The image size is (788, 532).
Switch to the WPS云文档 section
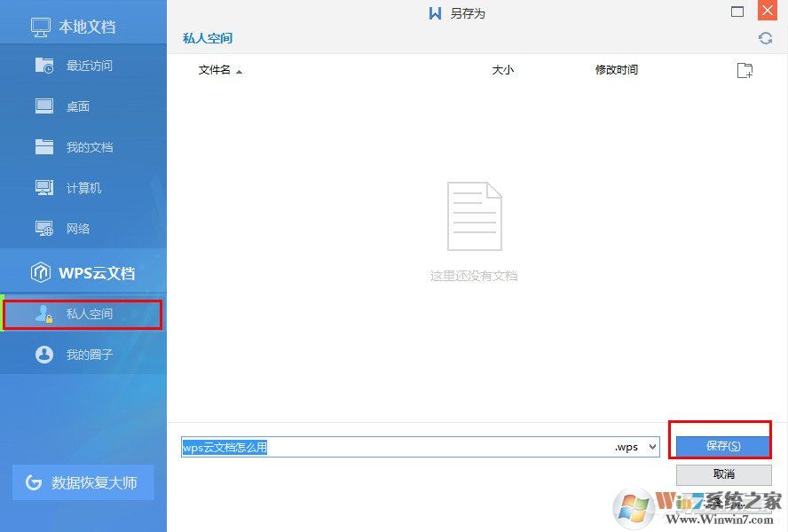click(x=83, y=272)
